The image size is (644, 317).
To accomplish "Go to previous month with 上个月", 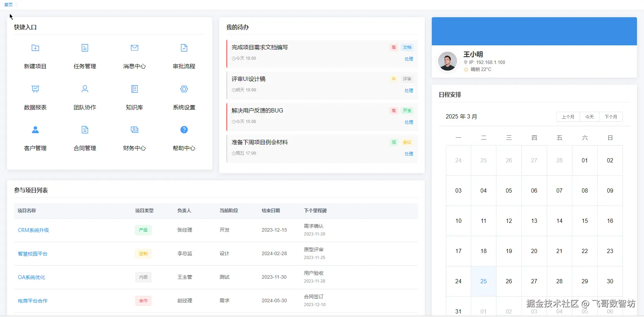I will pos(568,117).
